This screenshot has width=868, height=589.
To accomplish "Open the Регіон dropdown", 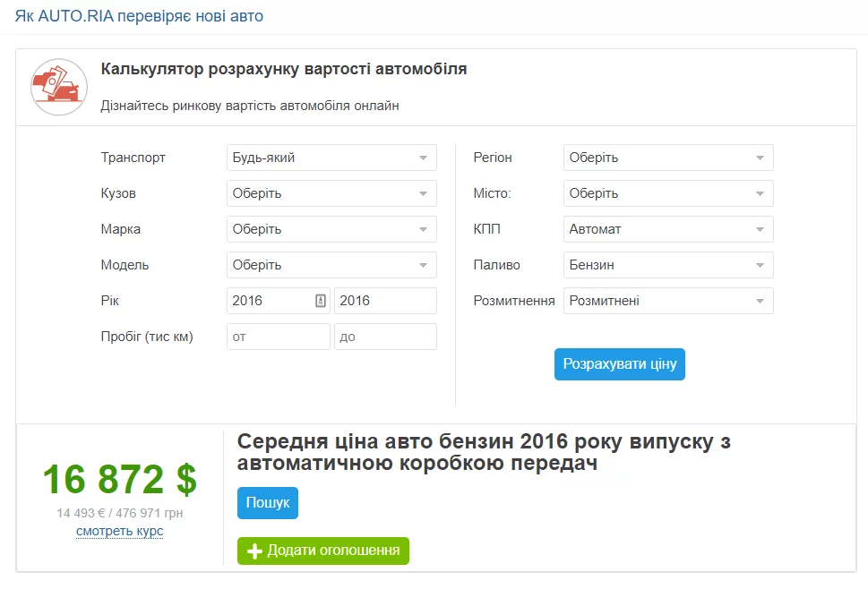I will point(667,158).
